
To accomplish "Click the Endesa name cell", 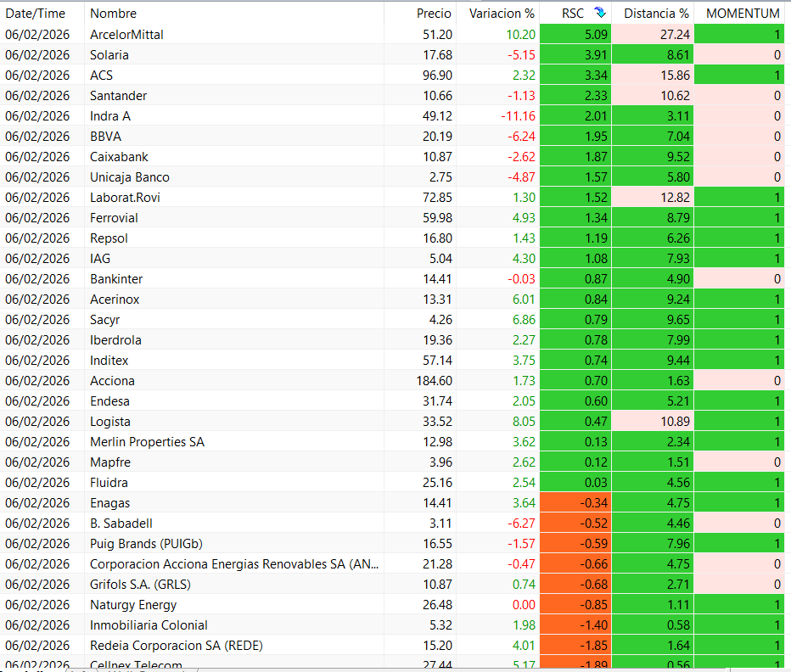I will point(110,401).
